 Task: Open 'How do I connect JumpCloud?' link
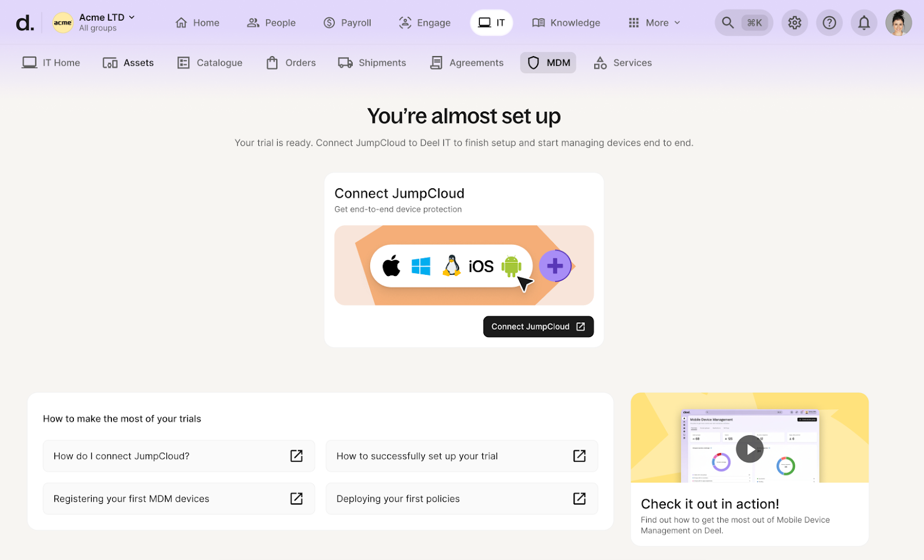178,456
